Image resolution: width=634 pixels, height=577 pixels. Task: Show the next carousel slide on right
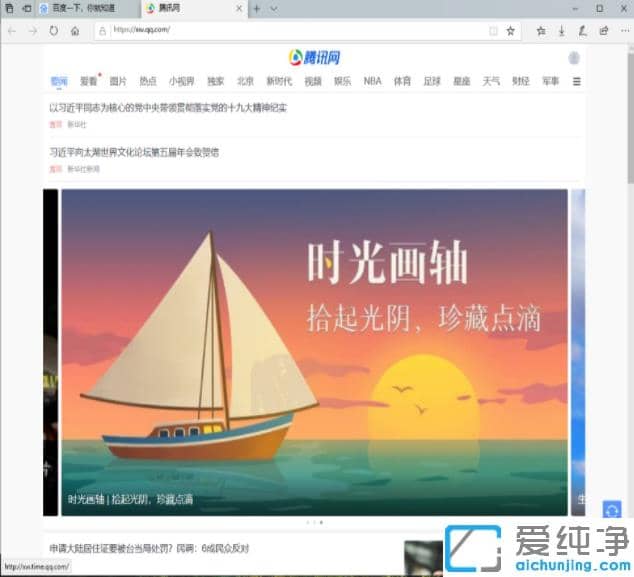[x=578, y=352]
